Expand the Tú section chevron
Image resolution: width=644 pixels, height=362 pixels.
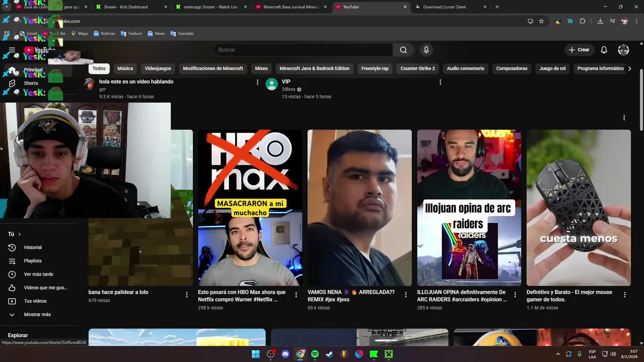pyautogui.click(x=20, y=234)
